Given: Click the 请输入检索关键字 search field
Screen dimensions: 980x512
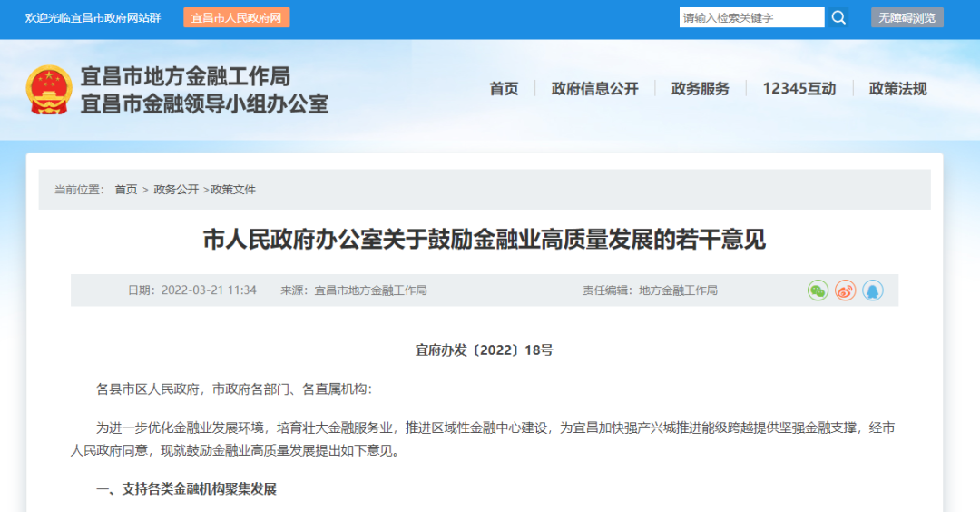Looking at the screenshot, I should (751, 17).
